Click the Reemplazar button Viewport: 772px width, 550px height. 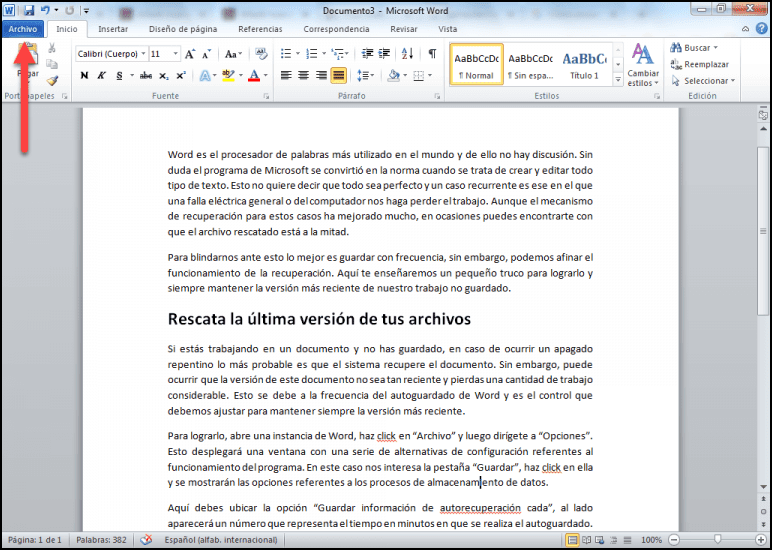705,65
